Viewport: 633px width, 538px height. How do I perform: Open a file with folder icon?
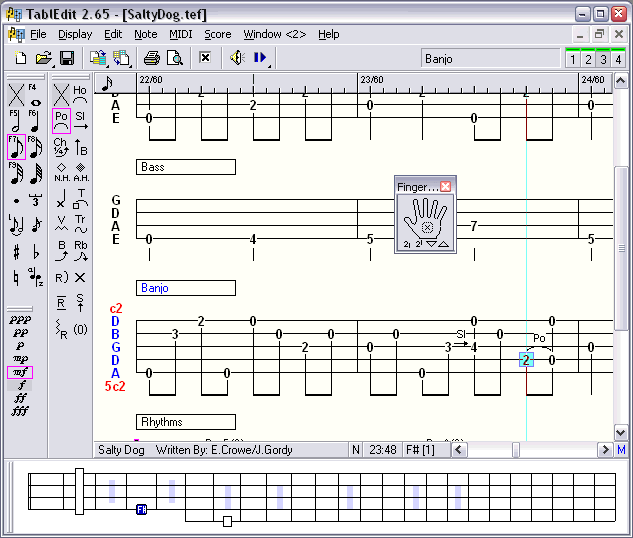[x=44, y=58]
